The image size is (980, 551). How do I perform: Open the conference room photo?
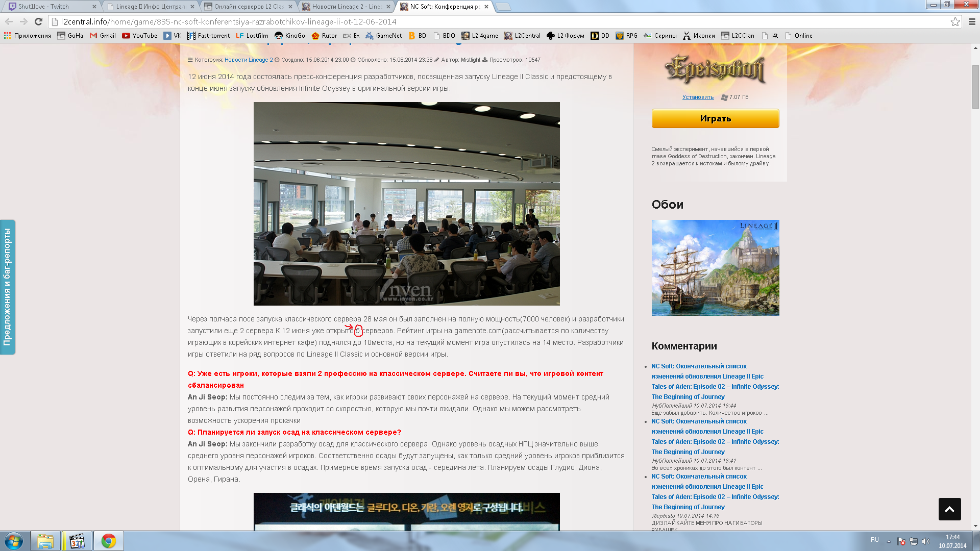pos(406,204)
